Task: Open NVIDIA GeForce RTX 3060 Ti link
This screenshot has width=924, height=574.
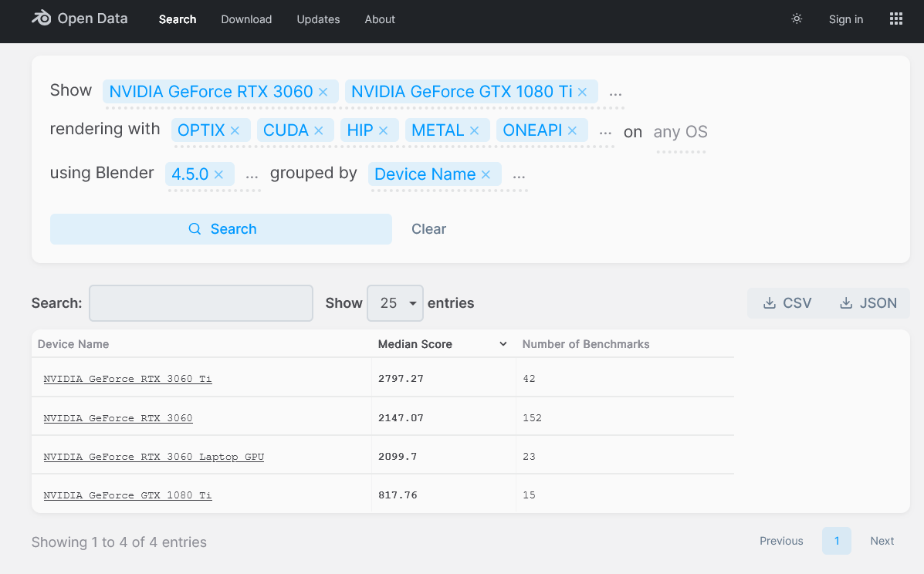Action: 127,379
